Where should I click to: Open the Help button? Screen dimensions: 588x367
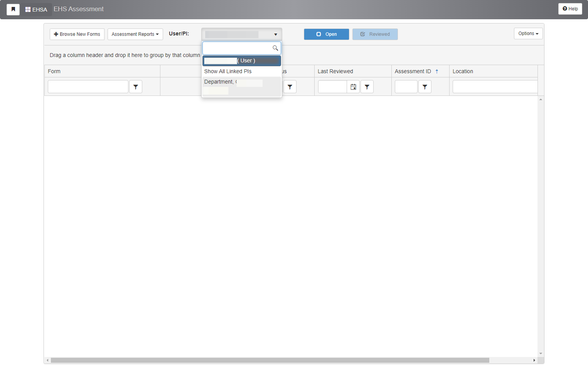click(570, 9)
